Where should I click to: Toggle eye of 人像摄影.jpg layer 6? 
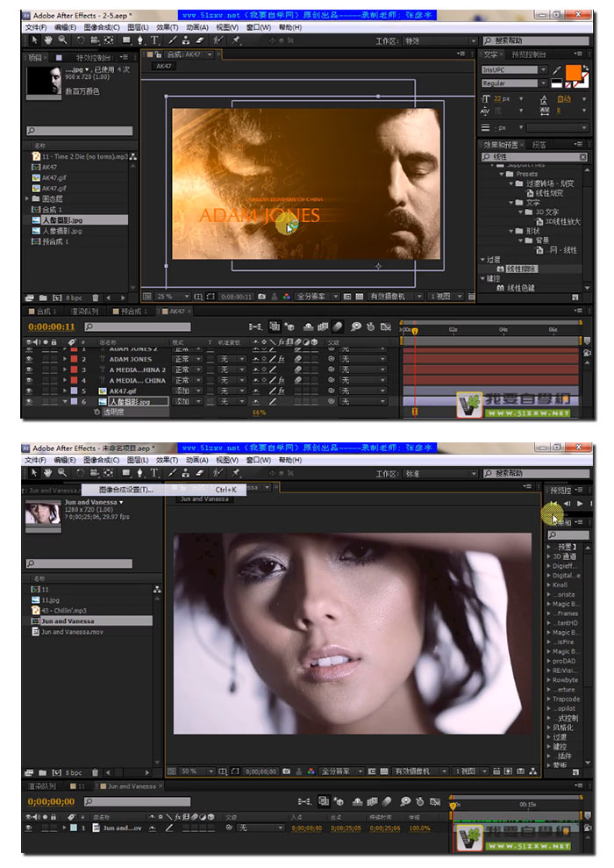click(x=29, y=401)
